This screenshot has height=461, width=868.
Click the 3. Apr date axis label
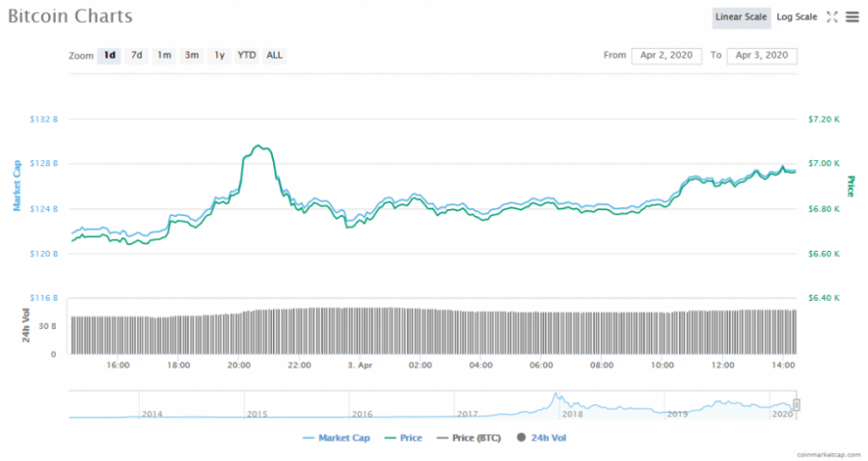(x=360, y=366)
